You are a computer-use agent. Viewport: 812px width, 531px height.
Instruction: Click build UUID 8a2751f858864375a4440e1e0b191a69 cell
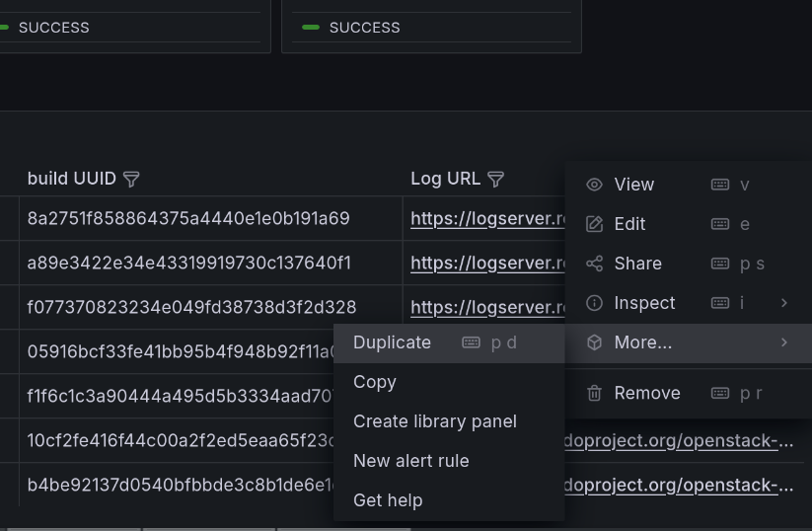(x=188, y=218)
